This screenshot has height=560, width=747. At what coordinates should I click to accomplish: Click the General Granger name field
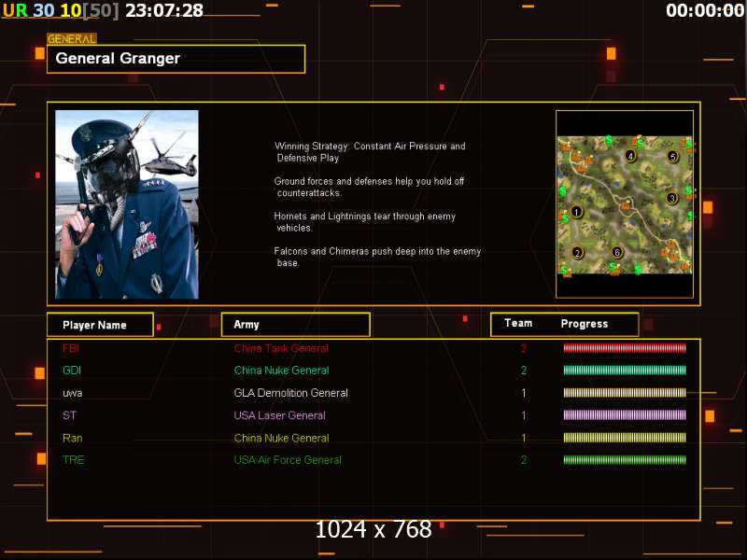(176, 59)
